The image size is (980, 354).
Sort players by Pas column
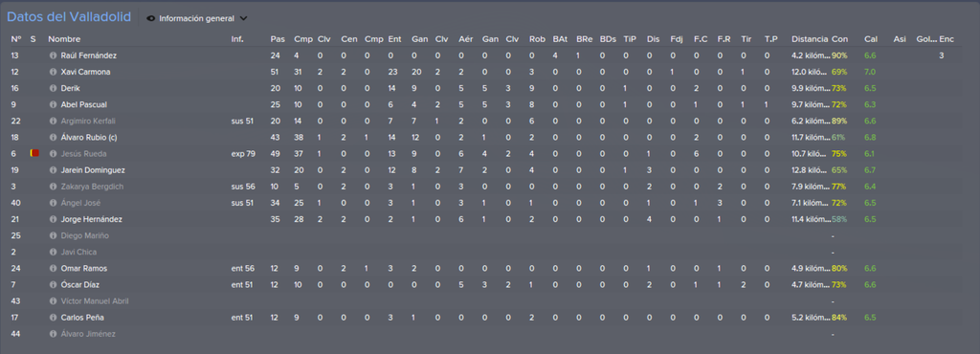tap(278, 39)
